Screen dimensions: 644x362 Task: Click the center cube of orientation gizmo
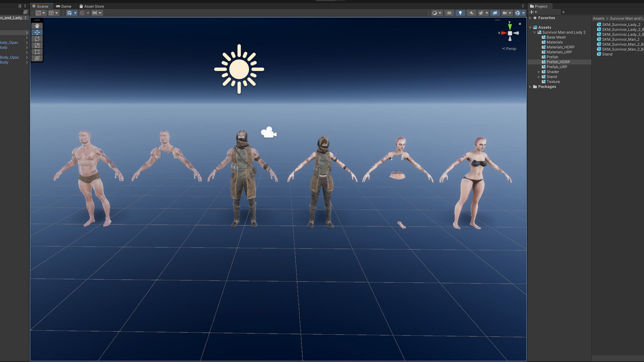pyautogui.click(x=510, y=33)
